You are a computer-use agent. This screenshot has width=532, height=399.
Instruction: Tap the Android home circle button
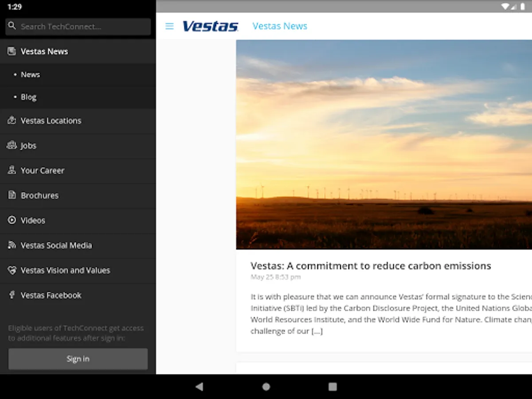pos(266,387)
